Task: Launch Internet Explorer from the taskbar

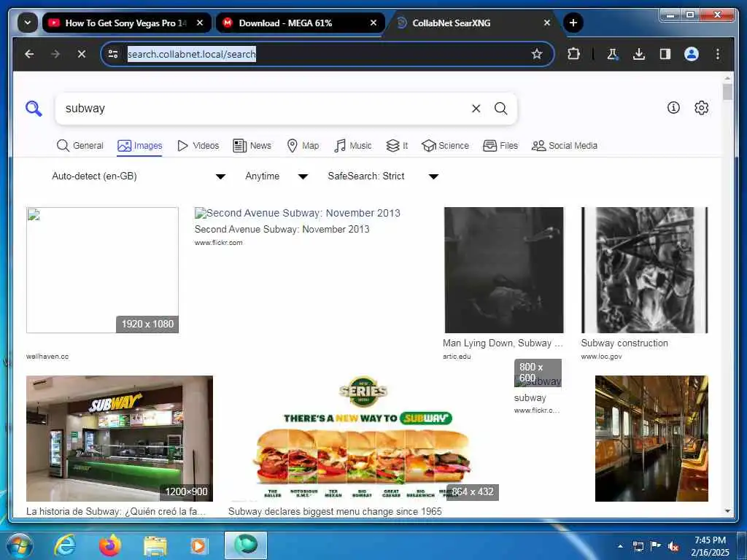Action: click(x=65, y=545)
